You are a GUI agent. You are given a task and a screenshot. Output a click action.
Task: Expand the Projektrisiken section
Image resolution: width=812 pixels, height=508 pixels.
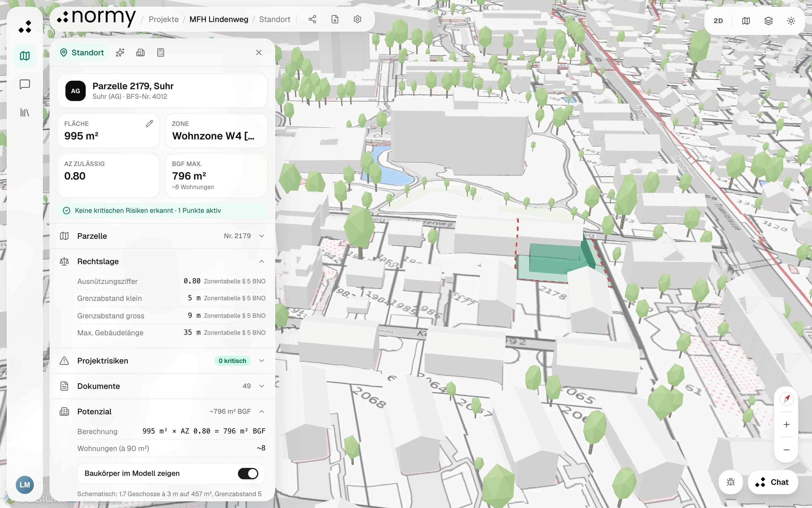[x=162, y=360]
